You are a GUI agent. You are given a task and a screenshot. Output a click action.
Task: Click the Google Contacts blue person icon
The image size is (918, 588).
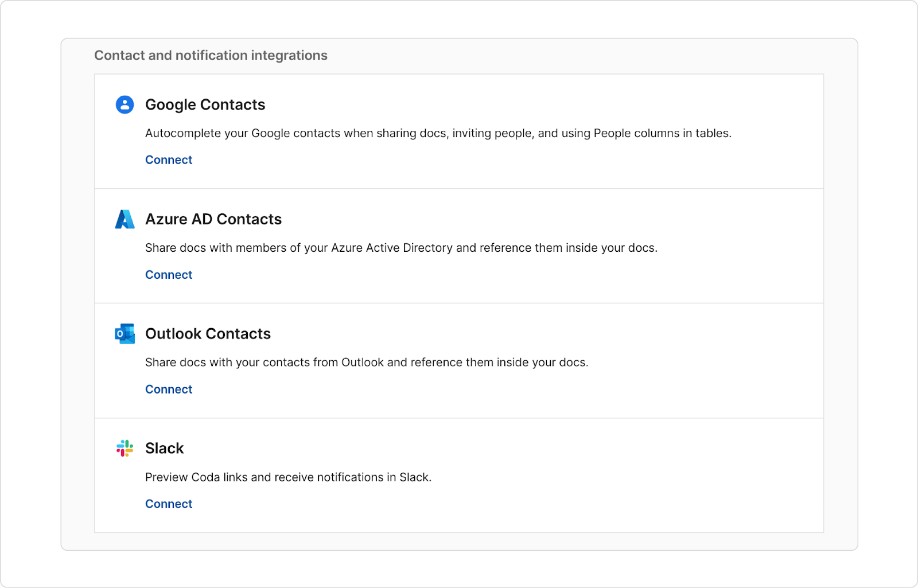(x=125, y=104)
